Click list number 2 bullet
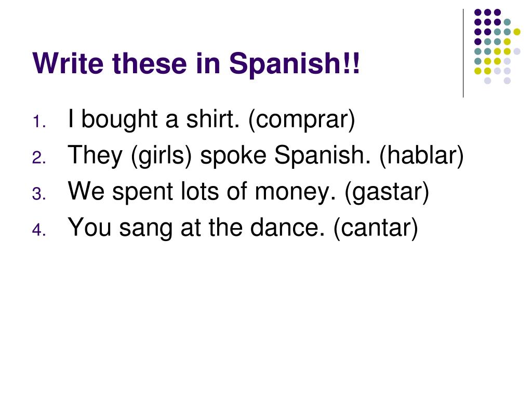The height and width of the screenshot is (399, 532). 39,158
